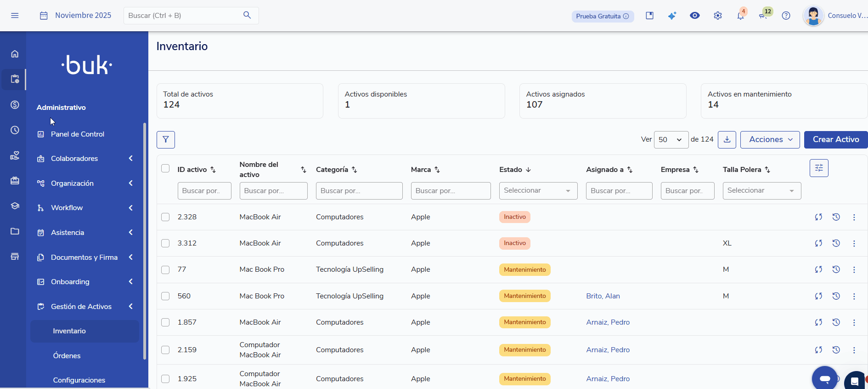
Task: Open column settings sliders icon
Action: (818, 168)
